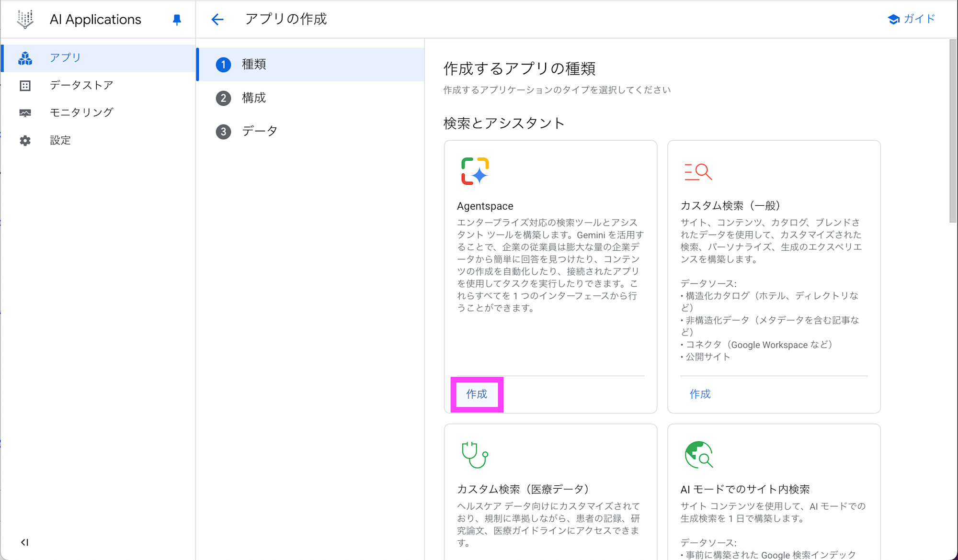958x560 pixels.
Task: Click the アプリの作成 page title
Action: pos(285,19)
